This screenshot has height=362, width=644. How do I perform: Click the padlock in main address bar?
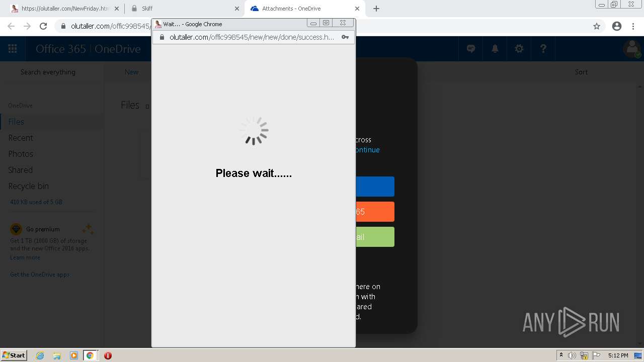coord(63,26)
